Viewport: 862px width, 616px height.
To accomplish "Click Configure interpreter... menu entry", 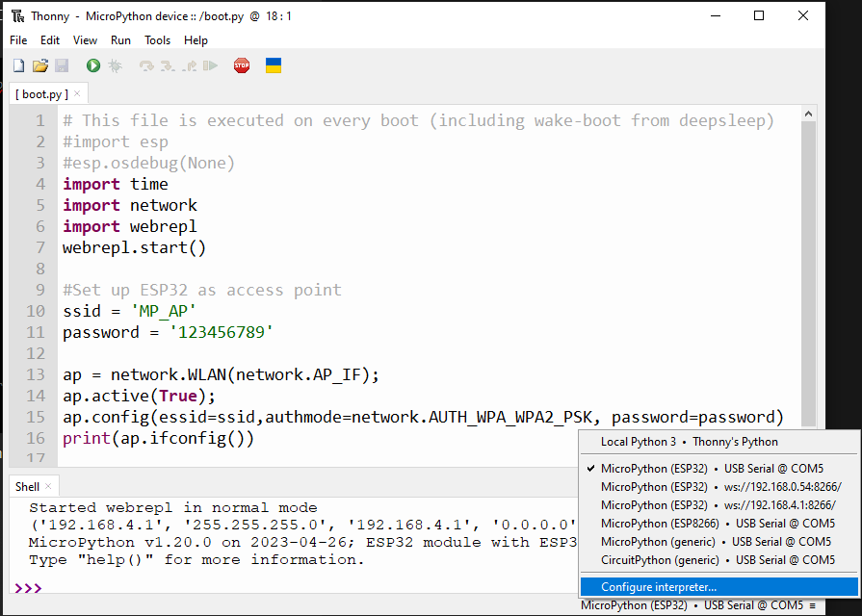I will coord(659,586).
